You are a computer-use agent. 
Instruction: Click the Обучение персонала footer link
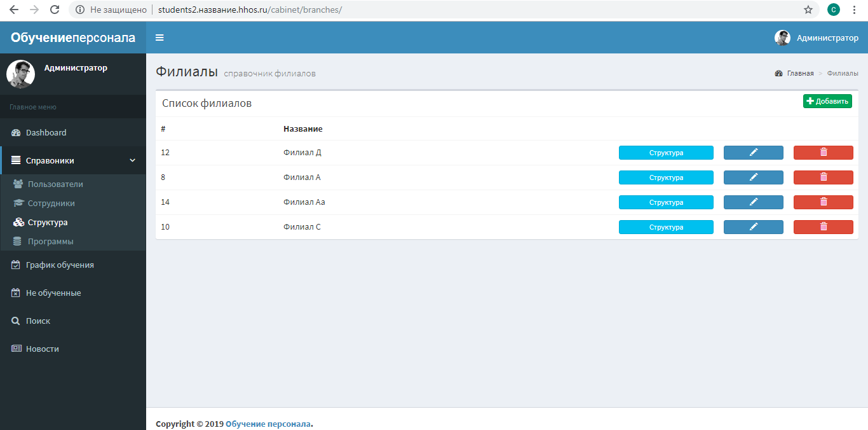[x=268, y=424]
